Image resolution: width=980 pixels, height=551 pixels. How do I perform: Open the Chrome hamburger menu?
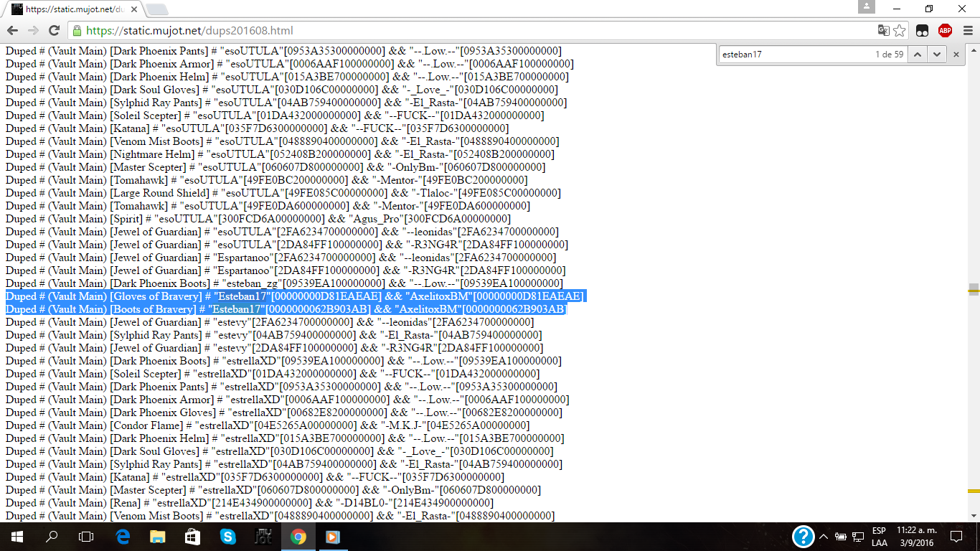(x=967, y=30)
